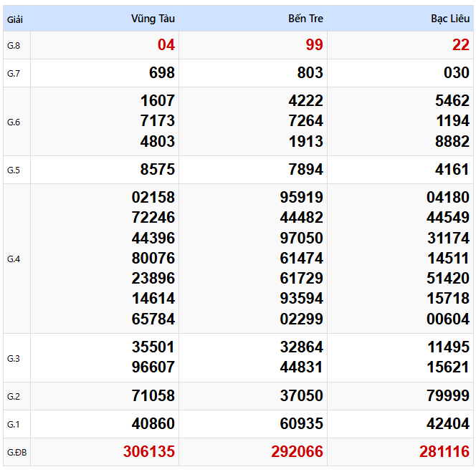This screenshot has width=476, height=472.
Task: Click the G.3 number 96607
Action: click(153, 367)
